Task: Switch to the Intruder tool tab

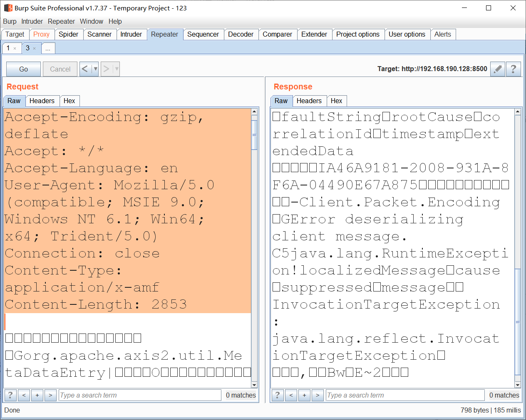Action: click(x=131, y=34)
